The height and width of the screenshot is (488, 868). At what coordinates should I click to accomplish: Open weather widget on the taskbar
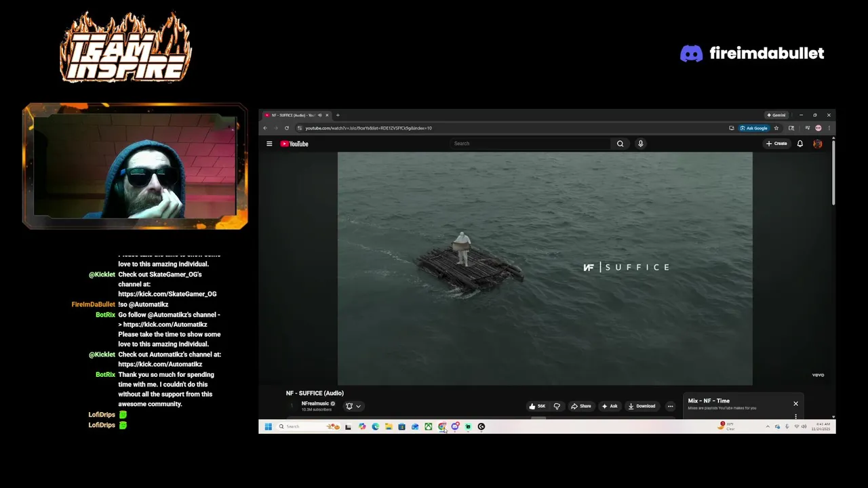tap(726, 426)
